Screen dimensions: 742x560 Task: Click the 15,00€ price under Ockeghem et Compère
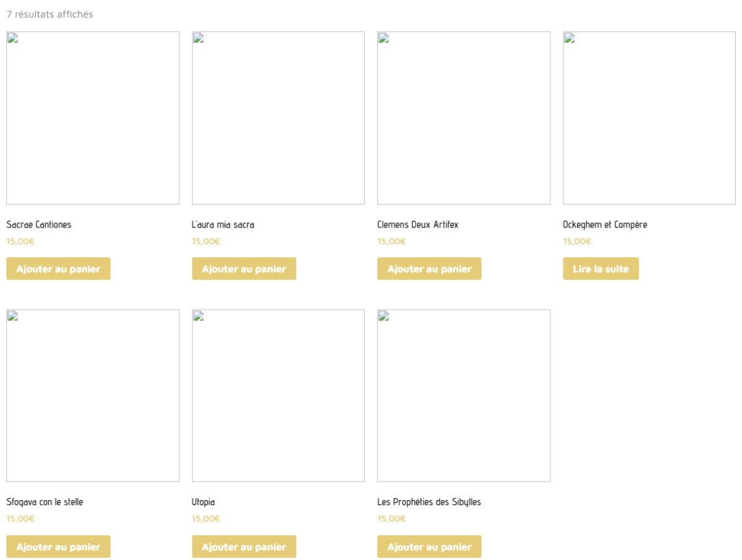click(x=577, y=241)
